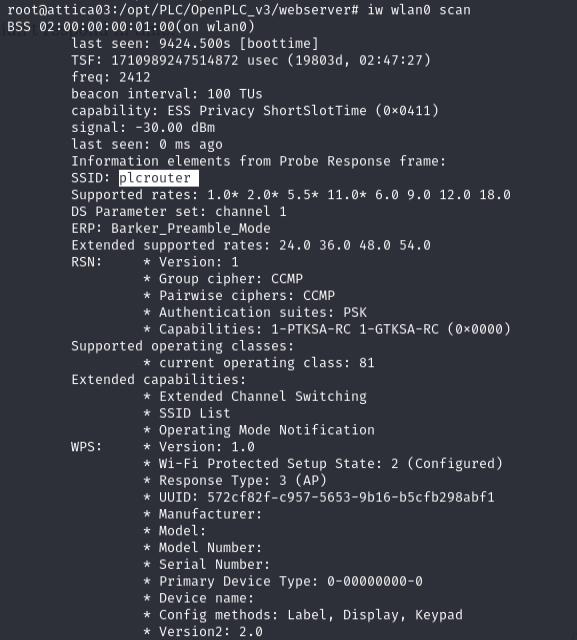This screenshot has width=577, height=640.
Task: Click the signal -30.00 dBm line
Action: point(143,128)
